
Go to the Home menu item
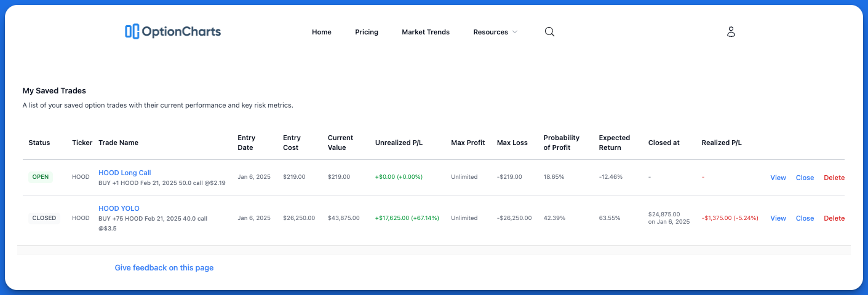point(321,32)
